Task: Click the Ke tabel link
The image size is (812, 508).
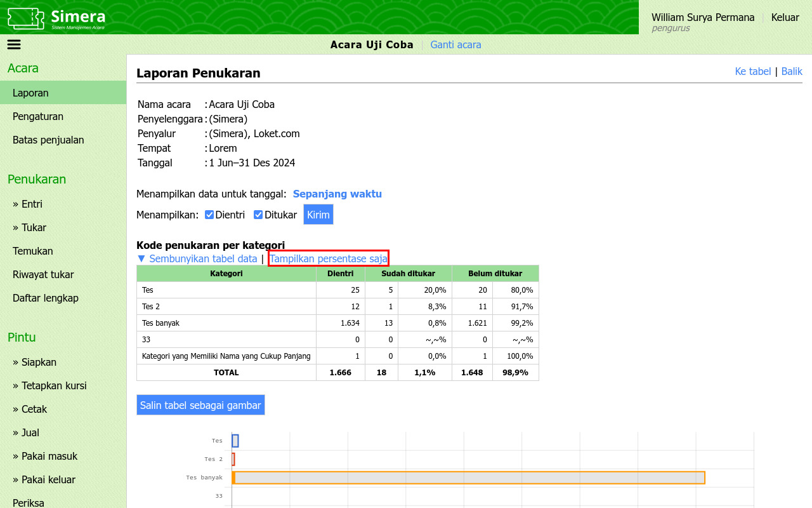Action: tap(753, 71)
